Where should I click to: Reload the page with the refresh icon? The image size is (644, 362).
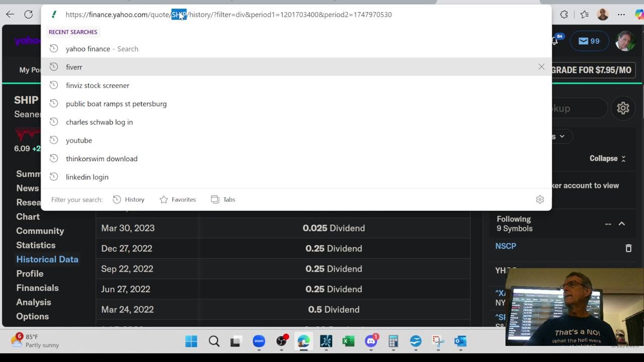(x=29, y=15)
